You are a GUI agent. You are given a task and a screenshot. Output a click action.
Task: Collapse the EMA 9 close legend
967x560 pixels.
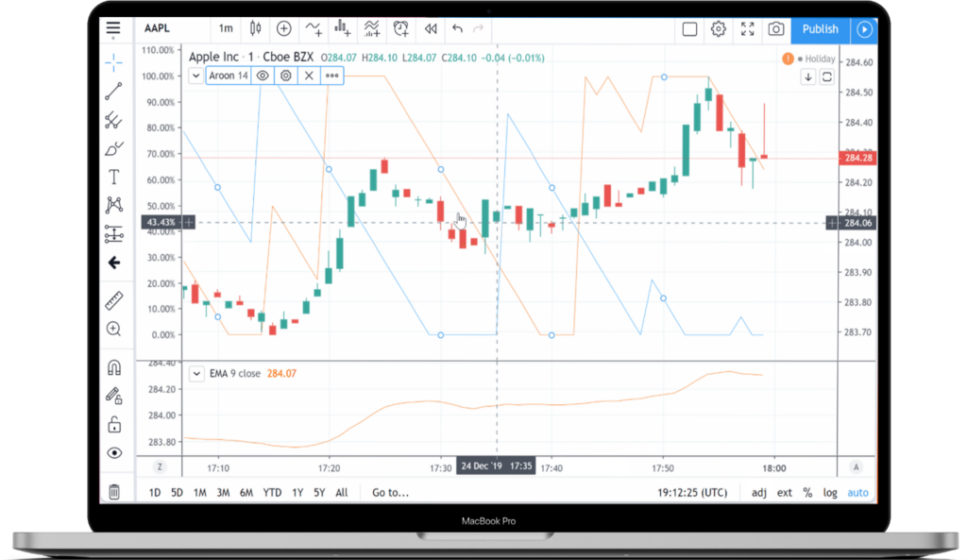tap(196, 373)
